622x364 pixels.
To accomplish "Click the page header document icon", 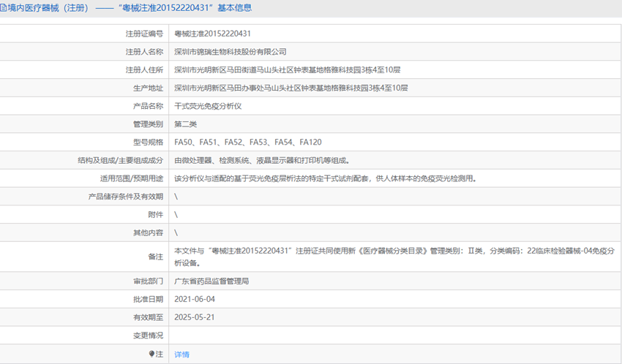I will (x=3, y=8).
